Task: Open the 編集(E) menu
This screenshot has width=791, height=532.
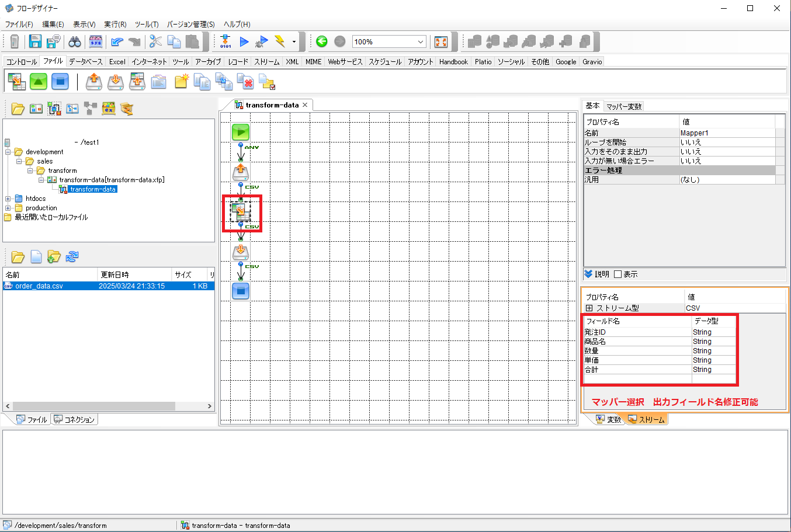Action: 53,25
